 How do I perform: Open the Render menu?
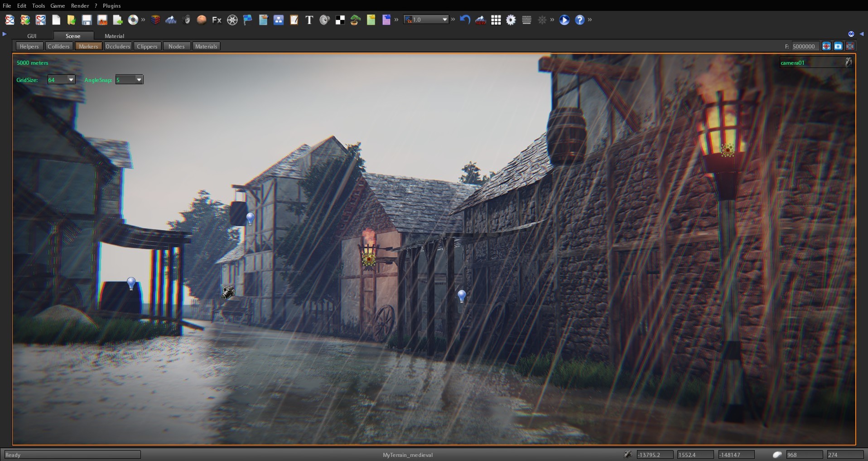[x=80, y=5]
